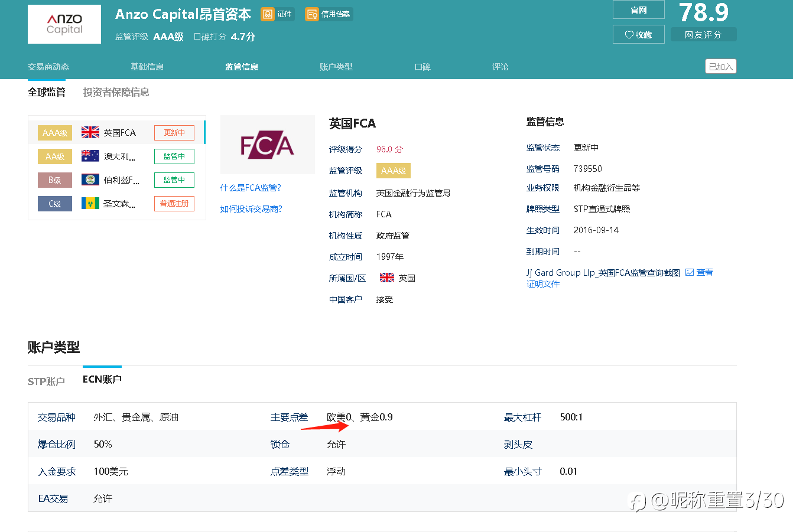Switch to 投资者保障信息 sub-tab
The image size is (793, 532).
[x=116, y=92]
